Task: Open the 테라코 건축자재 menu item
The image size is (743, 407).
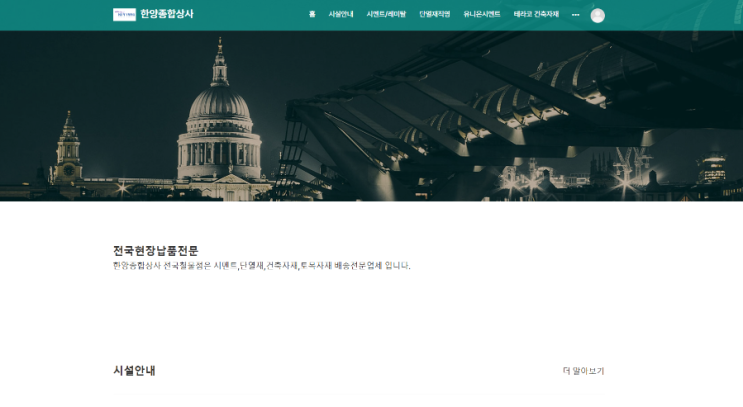Action: [x=536, y=14]
